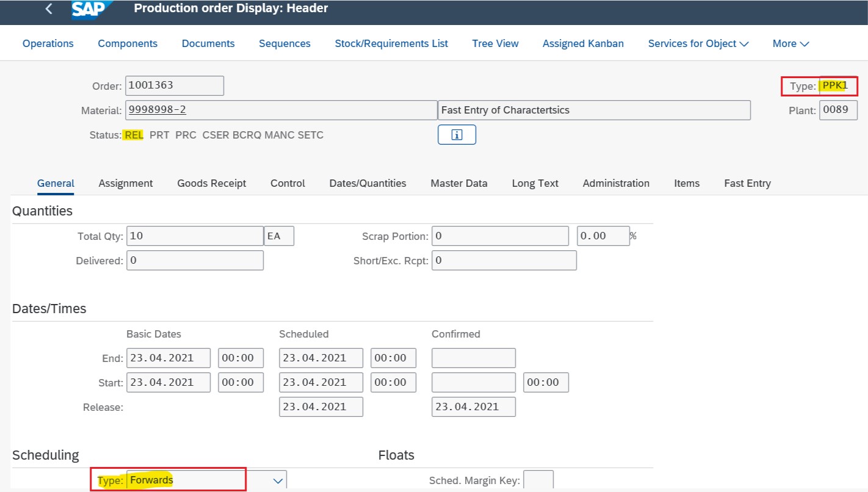
Task: Click the Dates/Times section heading
Action: pyautogui.click(x=49, y=309)
